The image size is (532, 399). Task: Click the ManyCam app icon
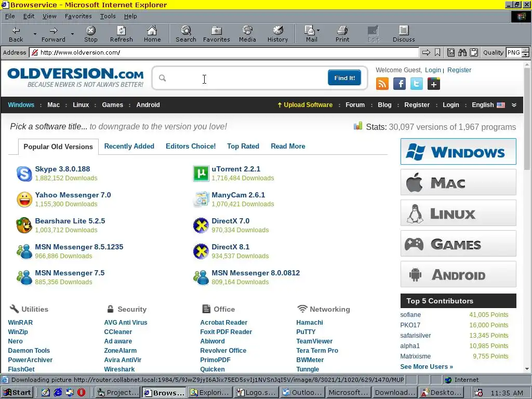[201, 199]
